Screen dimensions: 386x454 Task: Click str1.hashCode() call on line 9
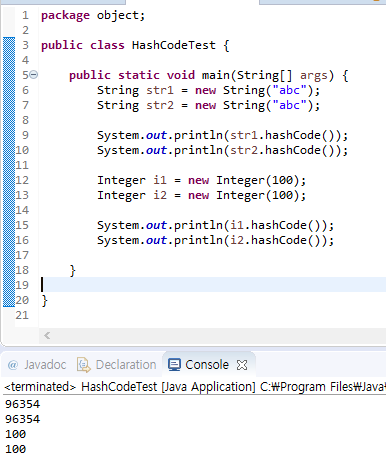285,135
